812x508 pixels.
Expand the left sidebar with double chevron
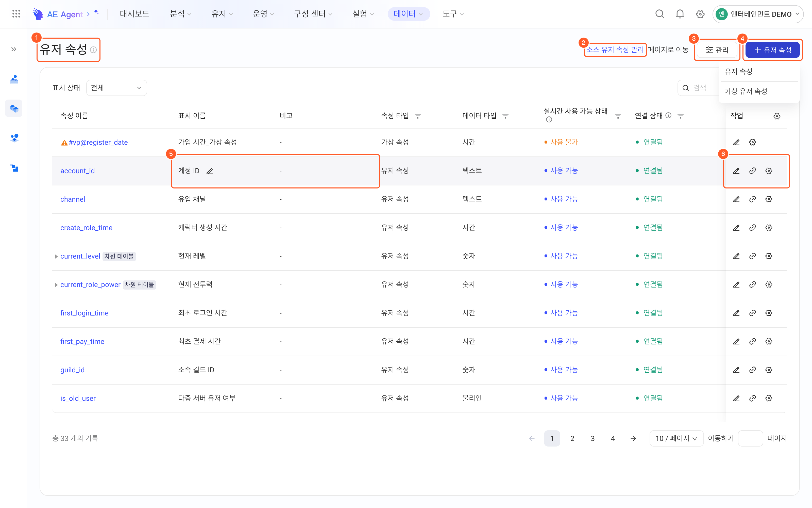click(x=14, y=49)
